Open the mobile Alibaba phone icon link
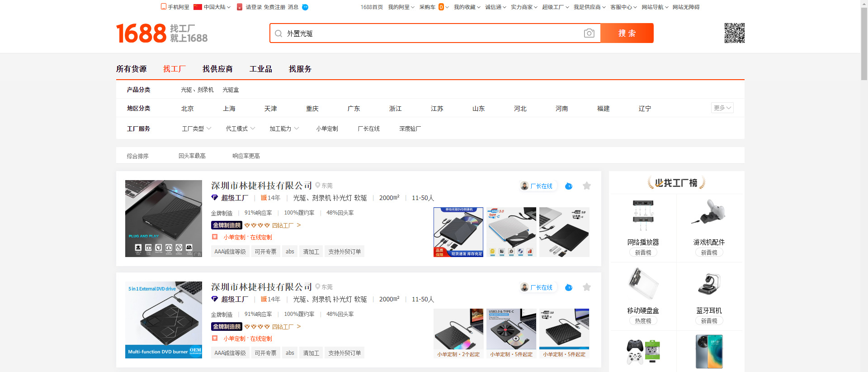This screenshot has width=868, height=372. (x=164, y=7)
